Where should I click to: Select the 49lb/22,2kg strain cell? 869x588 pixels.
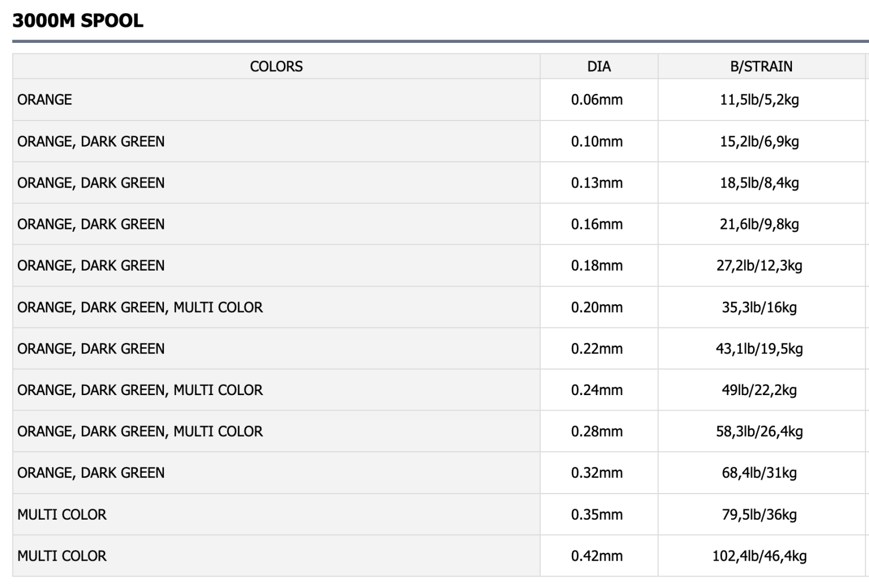click(759, 390)
